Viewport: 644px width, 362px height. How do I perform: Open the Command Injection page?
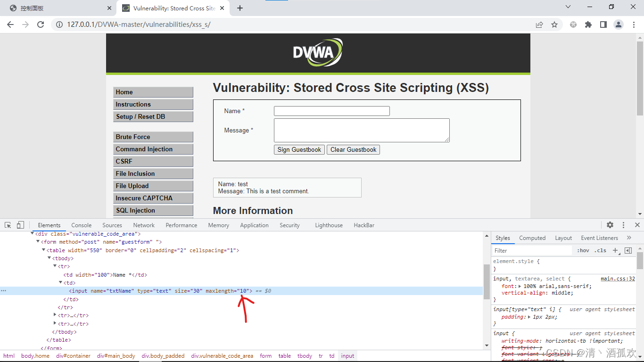[x=153, y=149]
